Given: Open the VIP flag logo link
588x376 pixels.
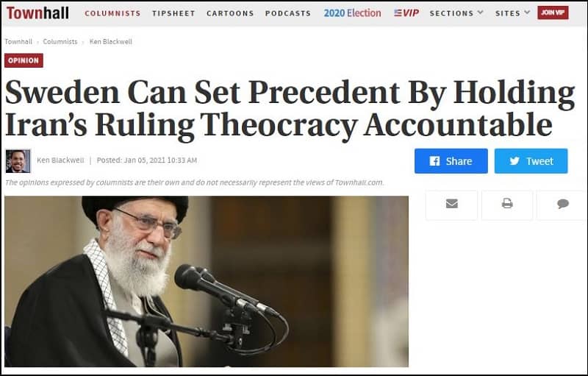Looking at the screenshot, I should (x=406, y=13).
